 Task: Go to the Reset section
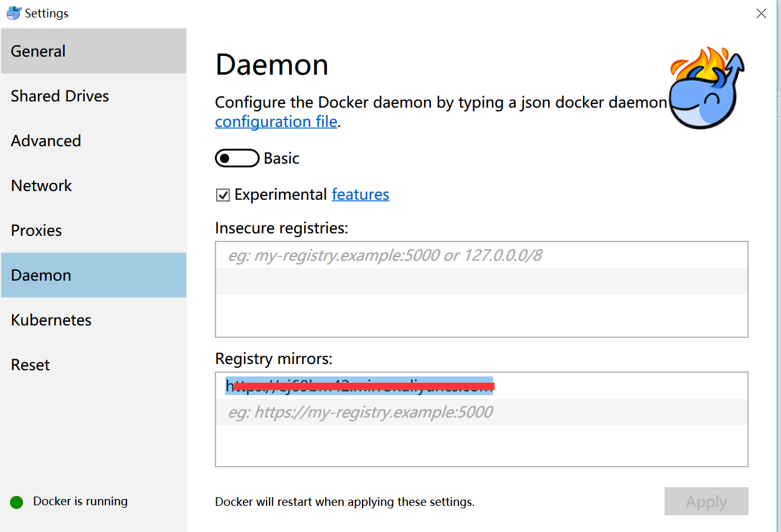click(93, 365)
